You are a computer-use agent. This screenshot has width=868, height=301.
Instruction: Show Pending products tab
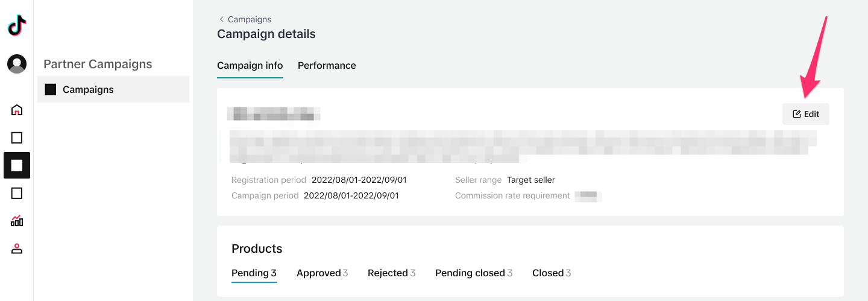(x=254, y=273)
